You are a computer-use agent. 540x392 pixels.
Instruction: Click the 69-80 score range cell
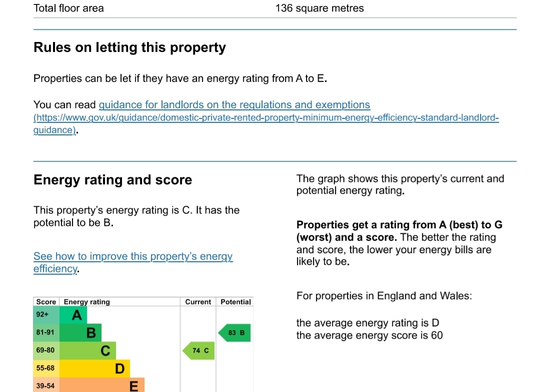click(46, 351)
